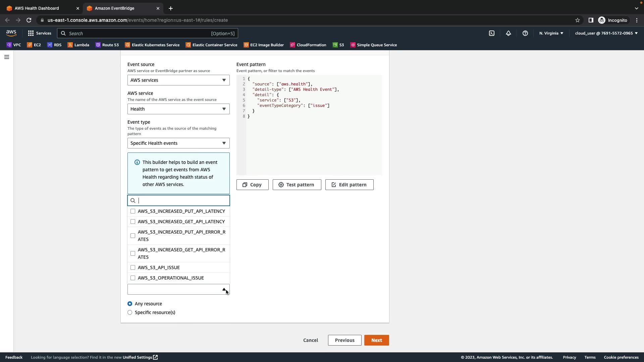Check AWS_S3_INCREASED_PUT_API_LATENCY option
The image size is (644, 362).
[133, 211]
